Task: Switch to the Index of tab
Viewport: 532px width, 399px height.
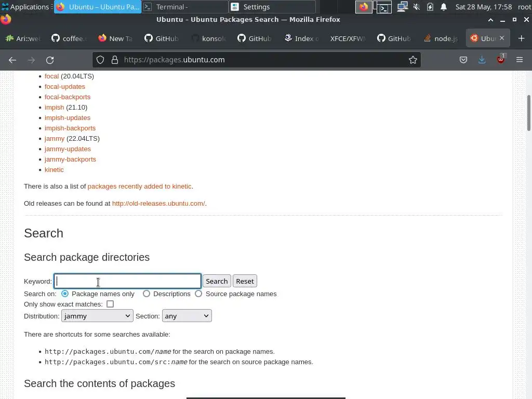Action: coord(302,38)
